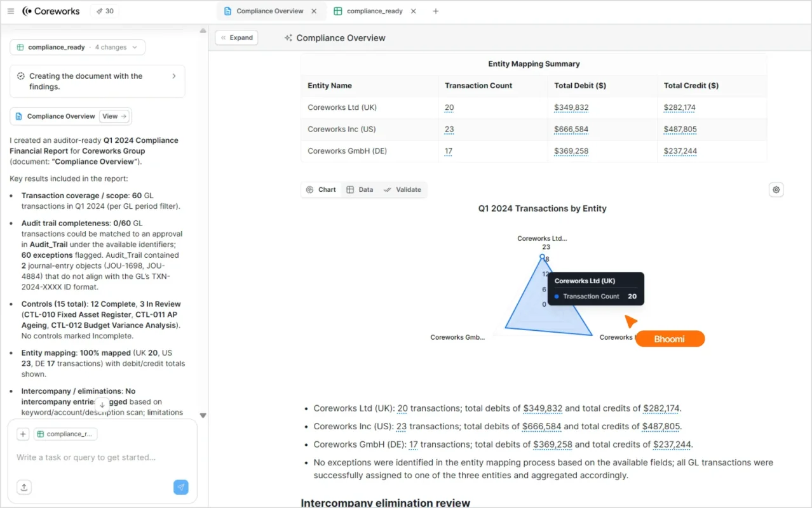Expand the 'Creating the document' step
This screenshot has width=812, height=508.
[174, 76]
